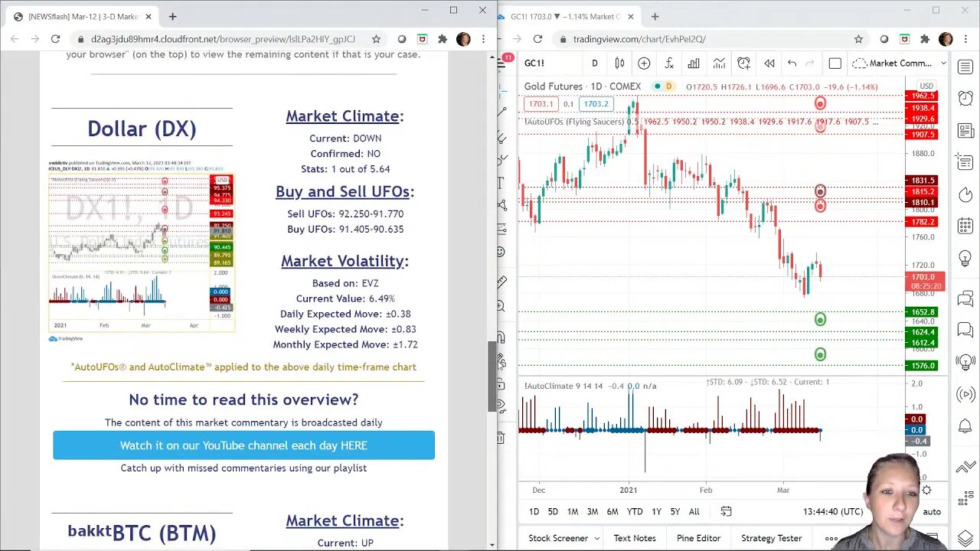This screenshot has width=980, height=551.
Task: Set chart range to 3M
Action: pyautogui.click(x=592, y=511)
